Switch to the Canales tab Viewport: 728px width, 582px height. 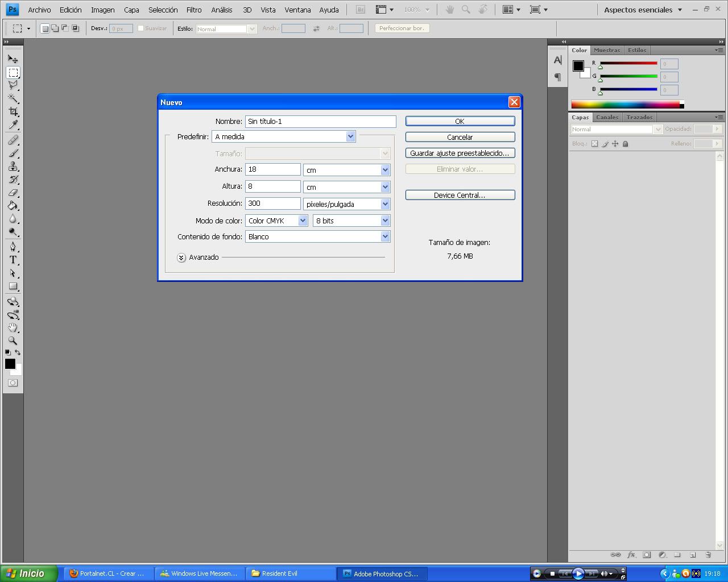coord(607,117)
